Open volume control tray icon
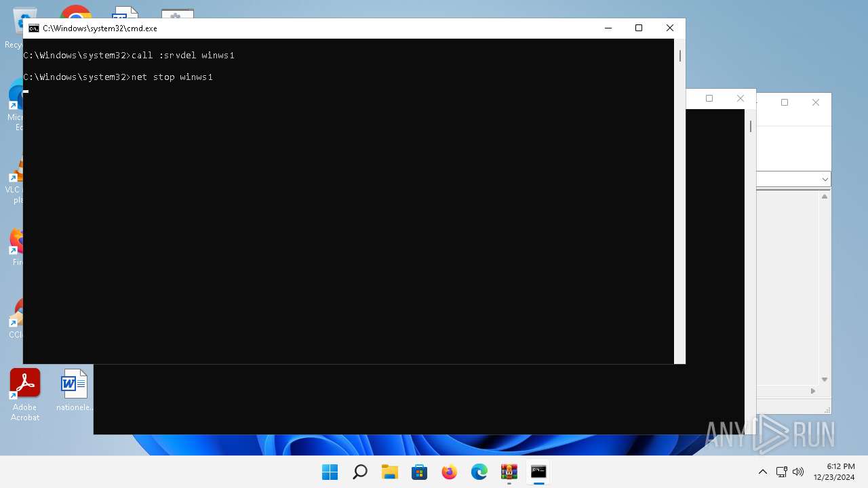868x488 pixels. click(798, 472)
